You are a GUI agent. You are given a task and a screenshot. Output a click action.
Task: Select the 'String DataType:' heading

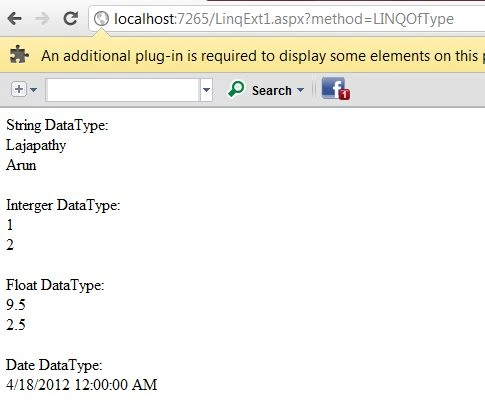(57, 126)
